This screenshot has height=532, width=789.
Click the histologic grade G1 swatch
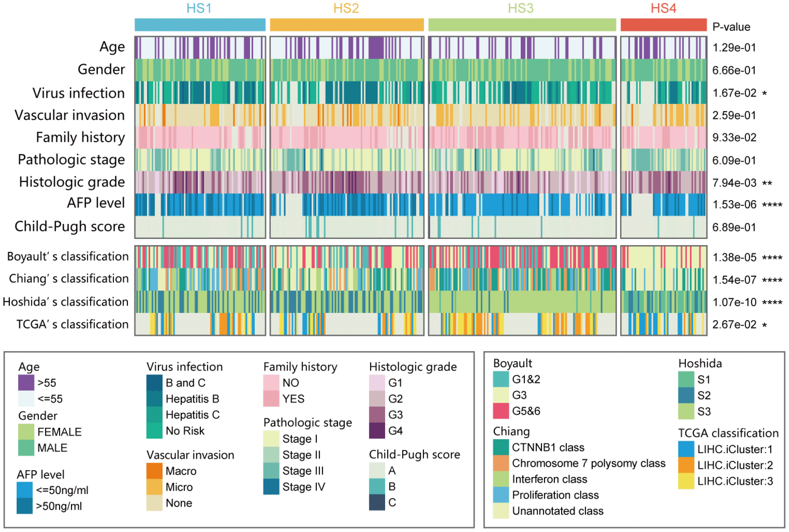coord(377,383)
